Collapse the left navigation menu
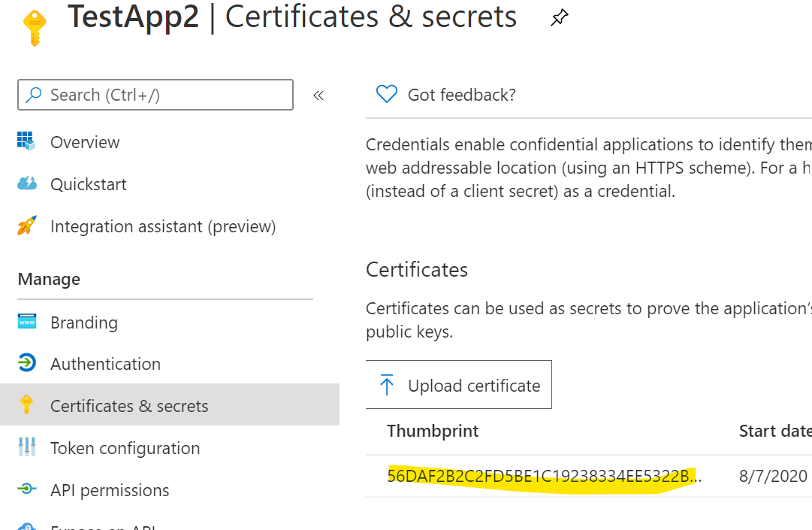The height and width of the screenshot is (530, 812). coord(318,95)
